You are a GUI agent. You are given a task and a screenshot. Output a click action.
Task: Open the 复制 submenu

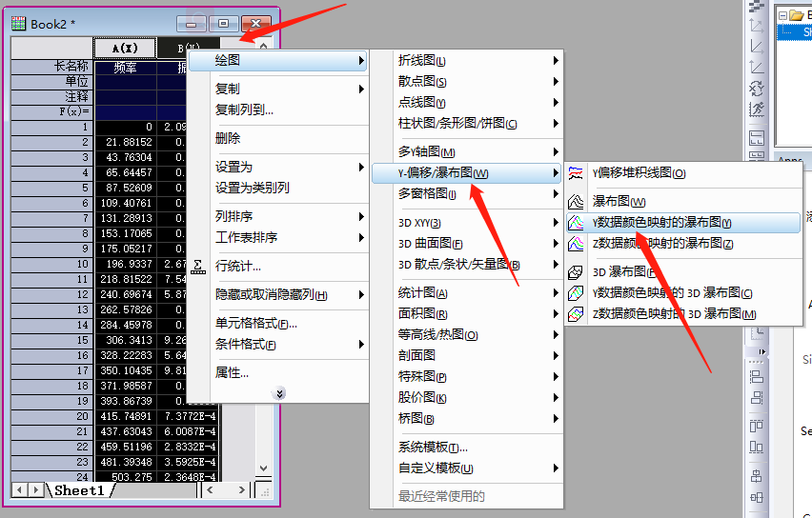[x=277, y=89]
